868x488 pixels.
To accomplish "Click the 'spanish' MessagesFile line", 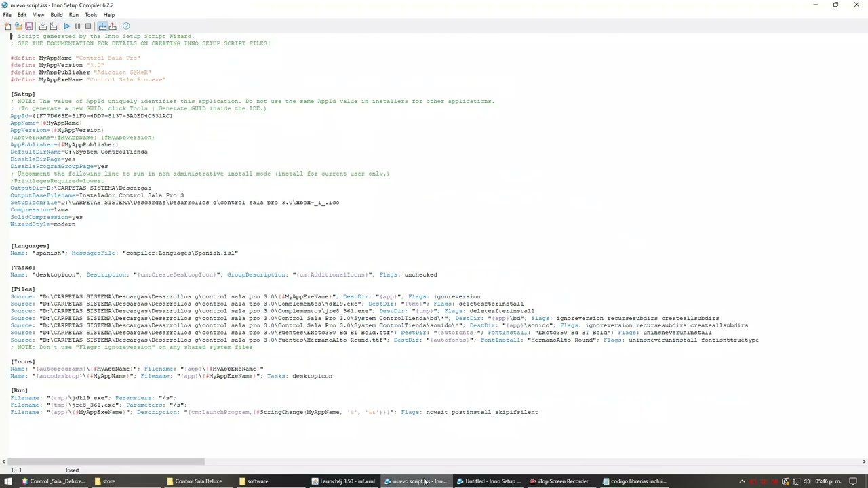I will pos(124,253).
